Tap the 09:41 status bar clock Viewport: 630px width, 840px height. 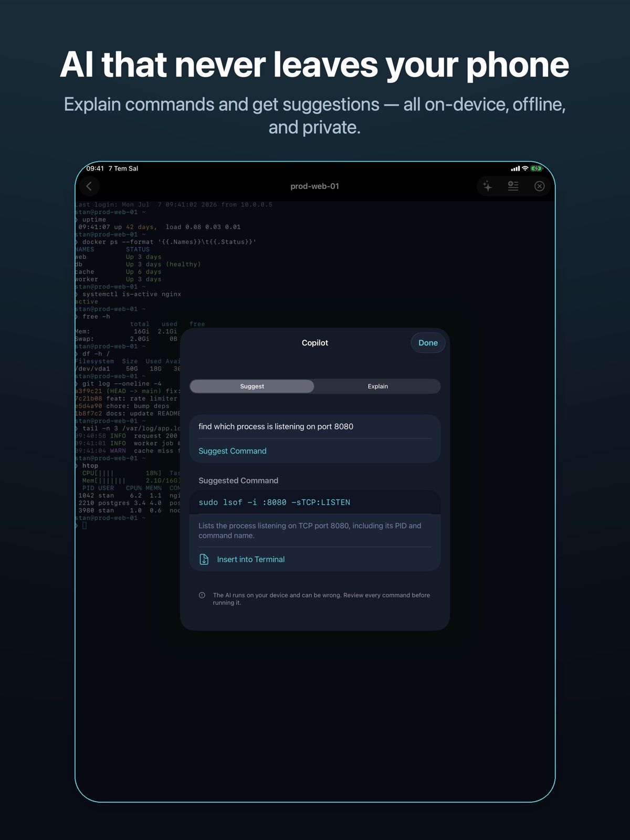[95, 169]
